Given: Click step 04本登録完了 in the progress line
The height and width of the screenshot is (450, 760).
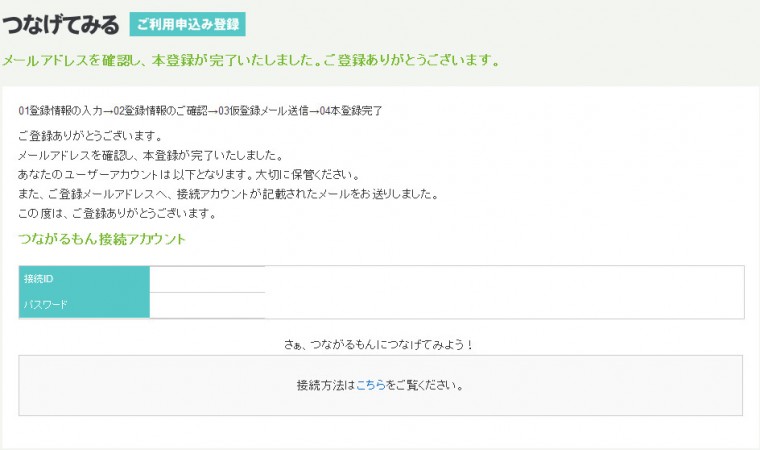Looking at the screenshot, I should [x=351, y=110].
